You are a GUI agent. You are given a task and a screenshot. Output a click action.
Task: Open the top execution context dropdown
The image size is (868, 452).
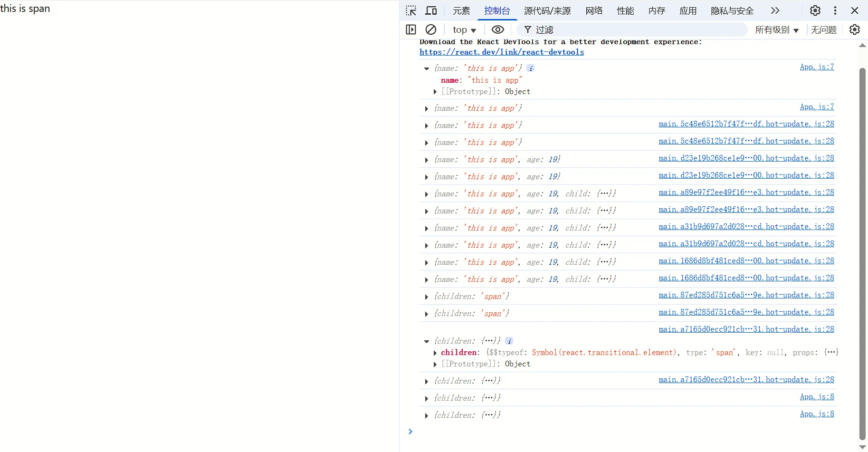(x=464, y=30)
